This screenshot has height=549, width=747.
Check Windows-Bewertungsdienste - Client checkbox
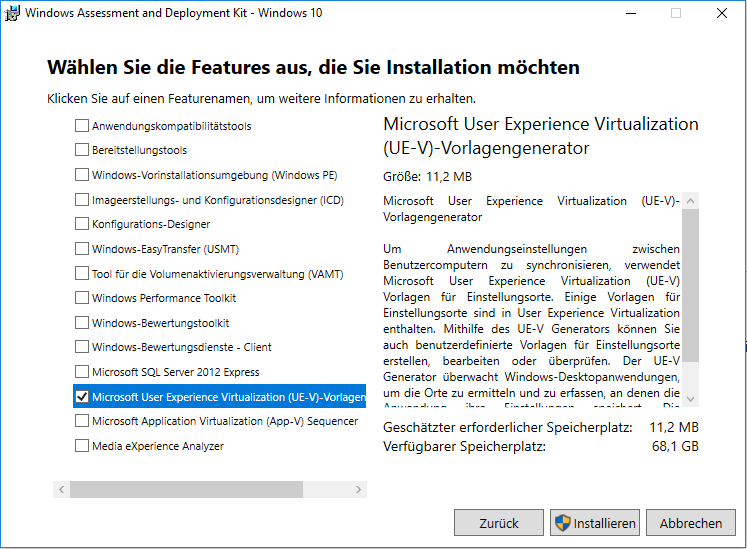pos(82,346)
